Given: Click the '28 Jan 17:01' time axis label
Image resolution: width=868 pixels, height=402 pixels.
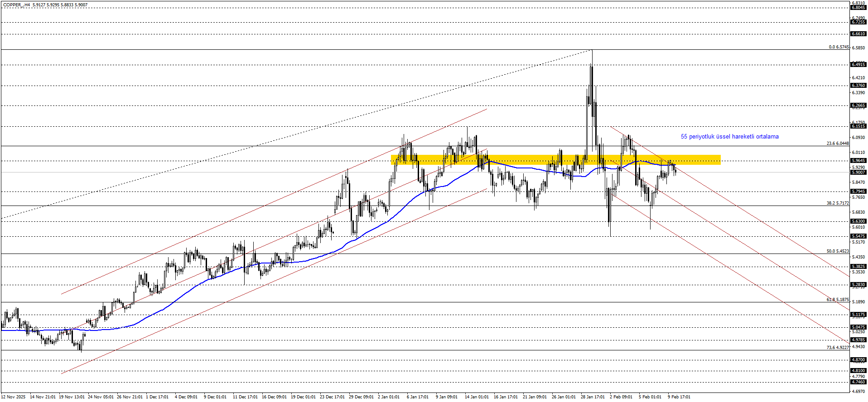Looking at the screenshot, I should pos(593,397).
